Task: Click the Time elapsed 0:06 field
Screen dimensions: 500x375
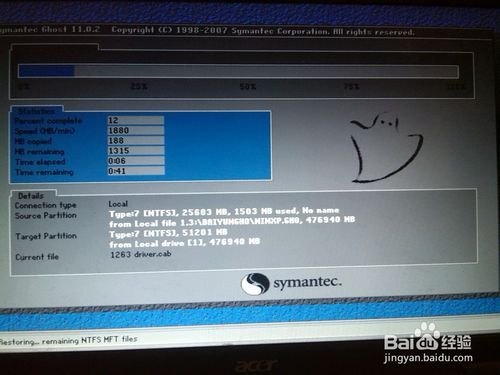Action: (136, 161)
